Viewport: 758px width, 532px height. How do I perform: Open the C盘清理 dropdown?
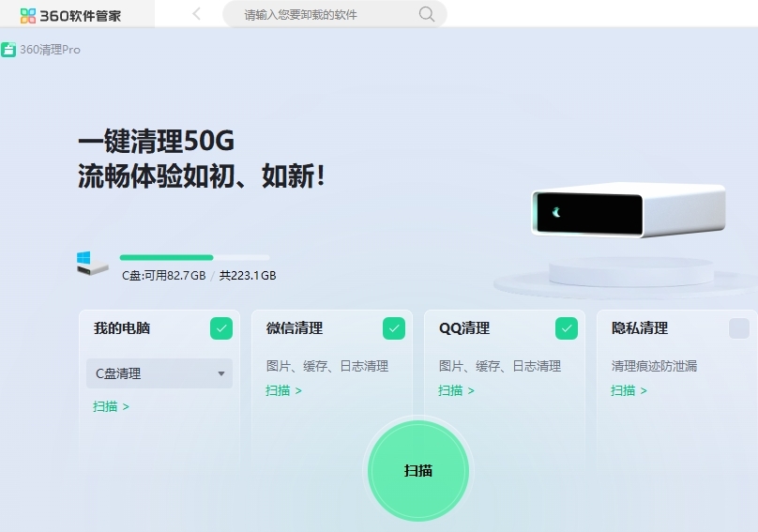coord(159,373)
